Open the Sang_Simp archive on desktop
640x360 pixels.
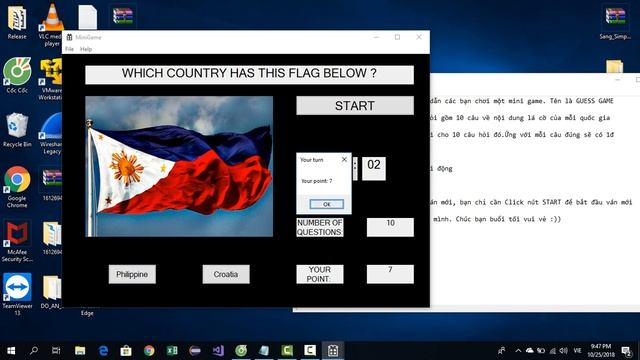[615, 22]
